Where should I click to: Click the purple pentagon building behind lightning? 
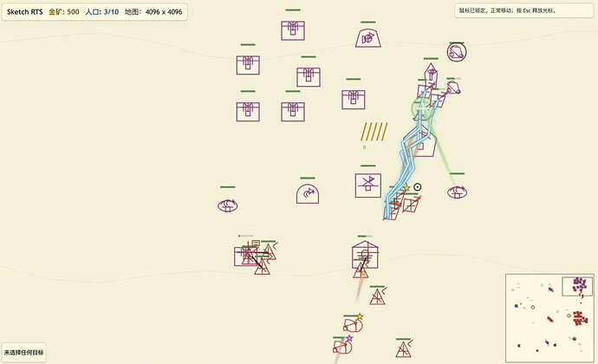(421, 142)
